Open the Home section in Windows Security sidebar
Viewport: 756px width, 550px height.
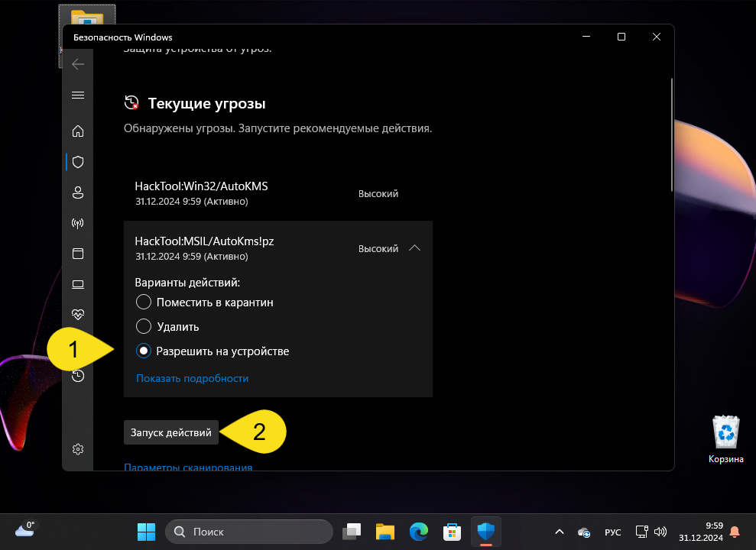[x=77, y=131]
